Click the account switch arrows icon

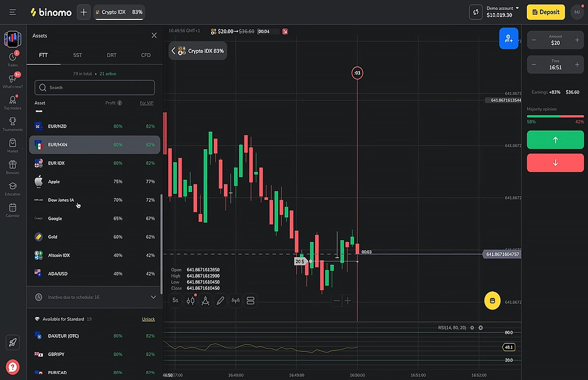tap(476, 12)
